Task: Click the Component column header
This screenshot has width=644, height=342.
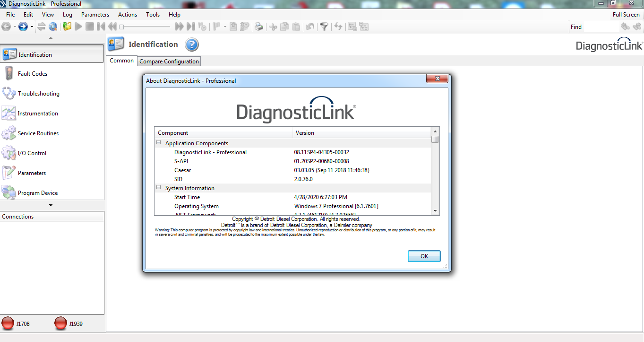Action: [x=223, y=133]
